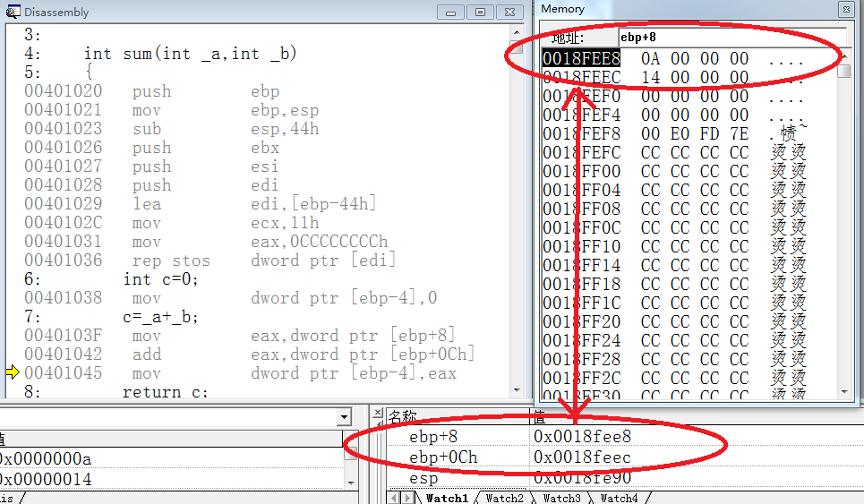Click the 'return c;' source line
Image resolution: width=864 pixels, height=504 pixels.
(x=165, y=391)
